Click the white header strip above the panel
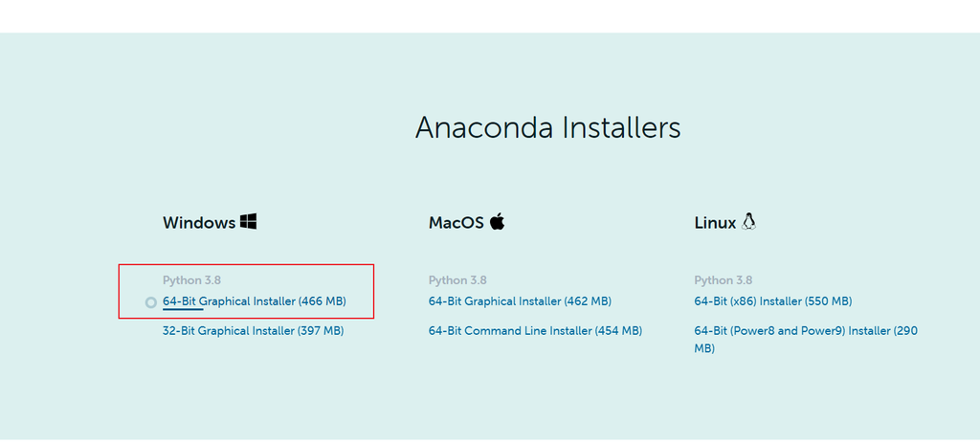The width and height of the screenshot is (980, 445). 490,16
